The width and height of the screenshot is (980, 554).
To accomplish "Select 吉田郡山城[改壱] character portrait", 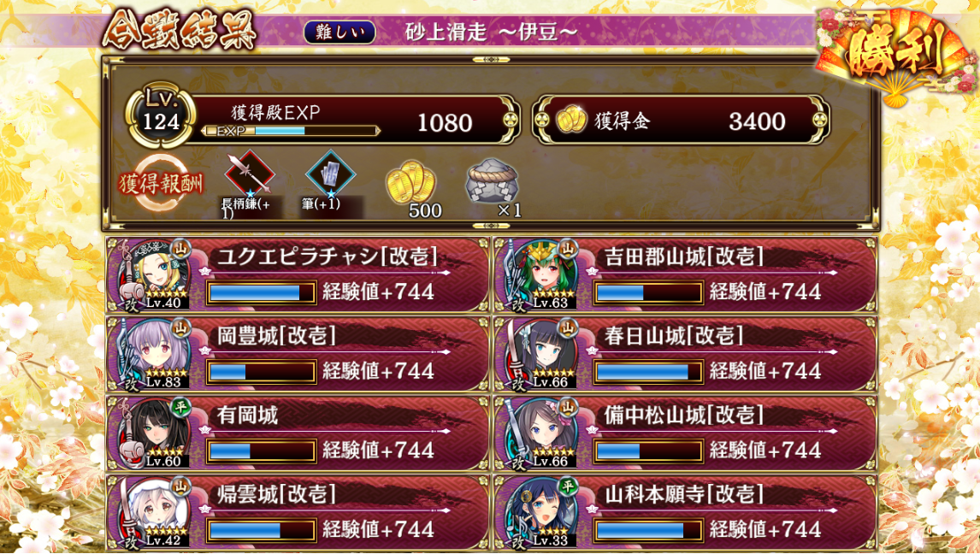I will pos(539,274).
